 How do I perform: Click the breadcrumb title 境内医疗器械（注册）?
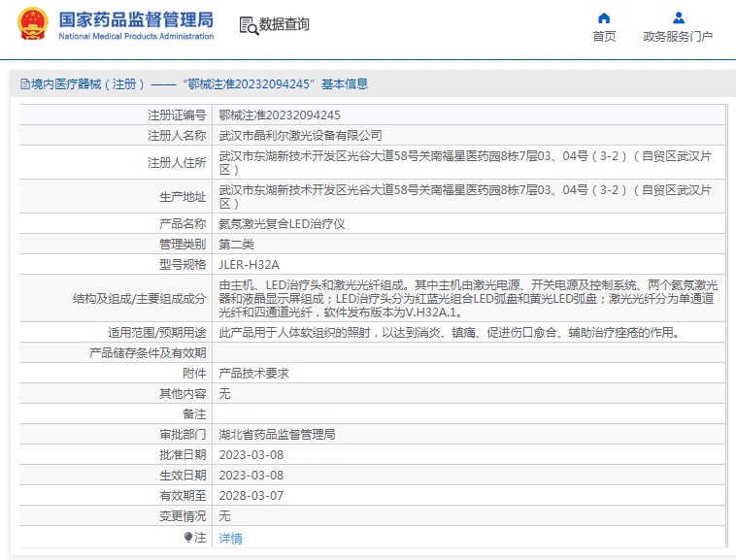pos(88,84)
